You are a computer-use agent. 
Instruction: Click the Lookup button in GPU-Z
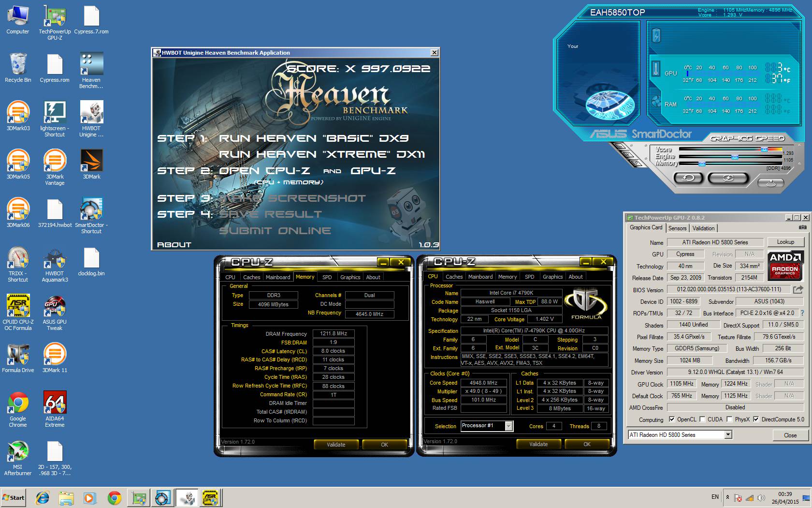(x=785, y=242)
